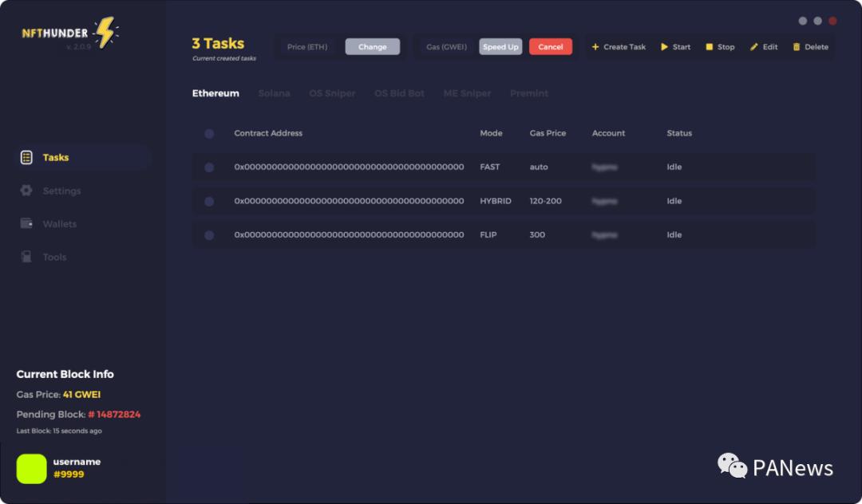The width and height of the screenshot is (862, 504).
Task: Click the Create Task label
Action: pyautogui.click(x=624, y=47)
